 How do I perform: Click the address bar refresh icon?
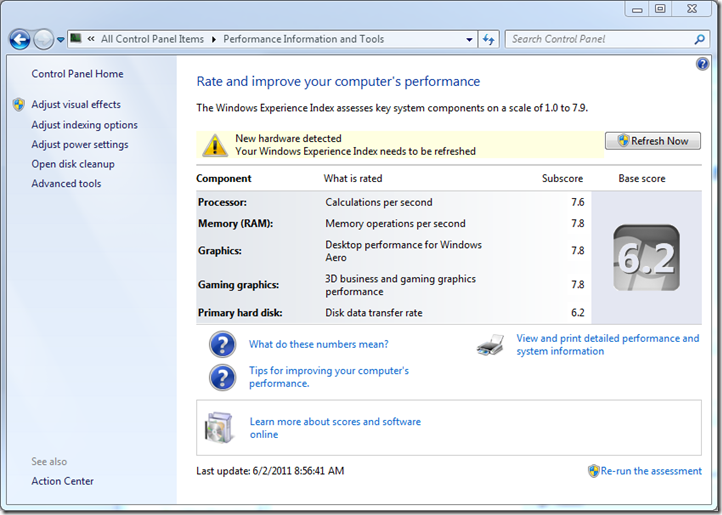489,39
